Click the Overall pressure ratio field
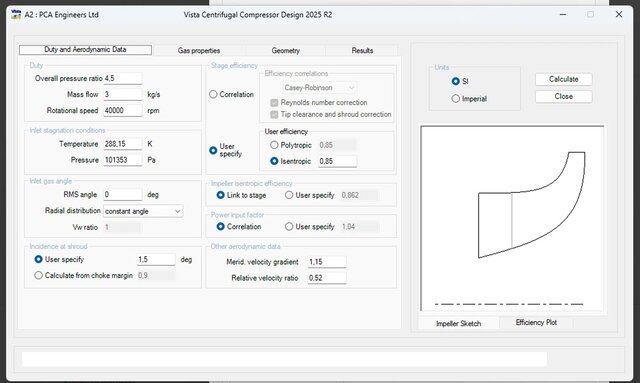 tap(122, 78)
